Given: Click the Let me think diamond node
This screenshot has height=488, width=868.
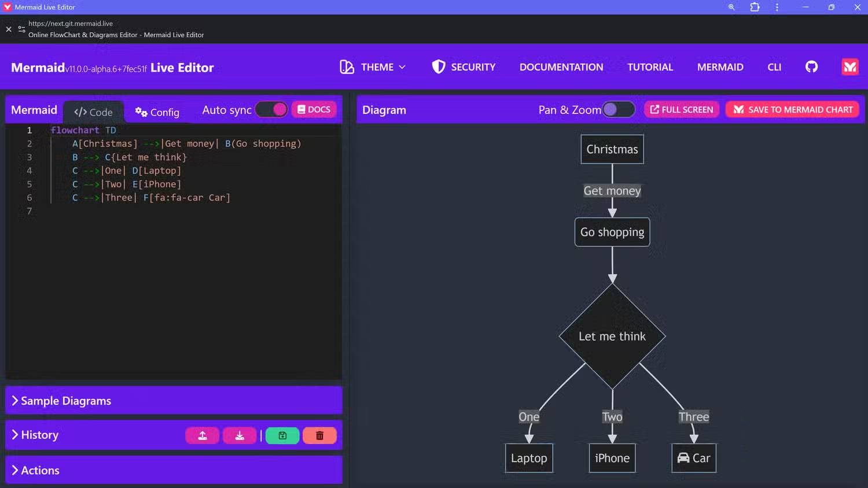Looking at the screenshot, I should [x=612, y=337].
